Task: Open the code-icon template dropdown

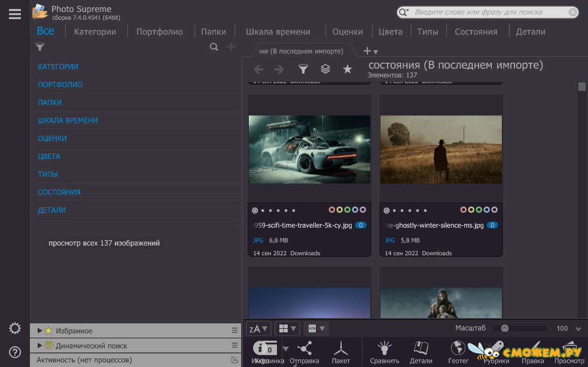Action: click(x=316, y=329)
